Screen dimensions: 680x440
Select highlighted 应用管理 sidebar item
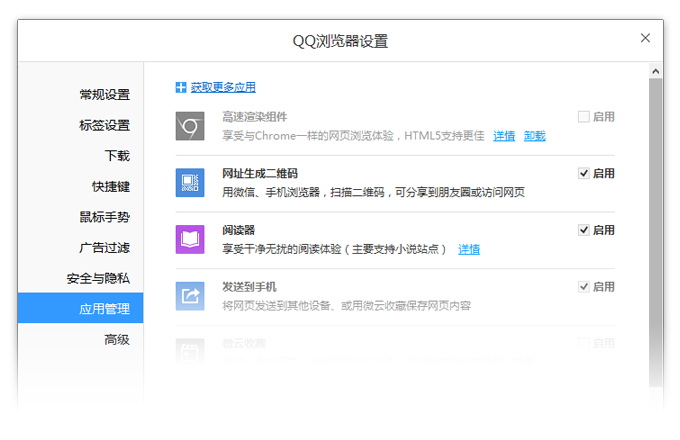point(81,308)
